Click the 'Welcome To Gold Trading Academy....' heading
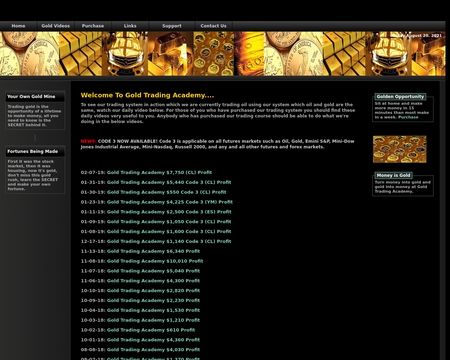450x360 pixels. (x=147, y=95)
